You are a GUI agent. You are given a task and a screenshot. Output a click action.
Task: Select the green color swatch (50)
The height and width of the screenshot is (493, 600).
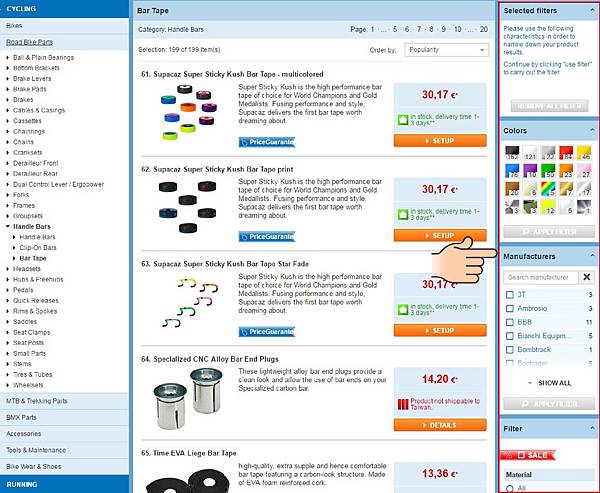pyautogui.click(x=548, y=170)
